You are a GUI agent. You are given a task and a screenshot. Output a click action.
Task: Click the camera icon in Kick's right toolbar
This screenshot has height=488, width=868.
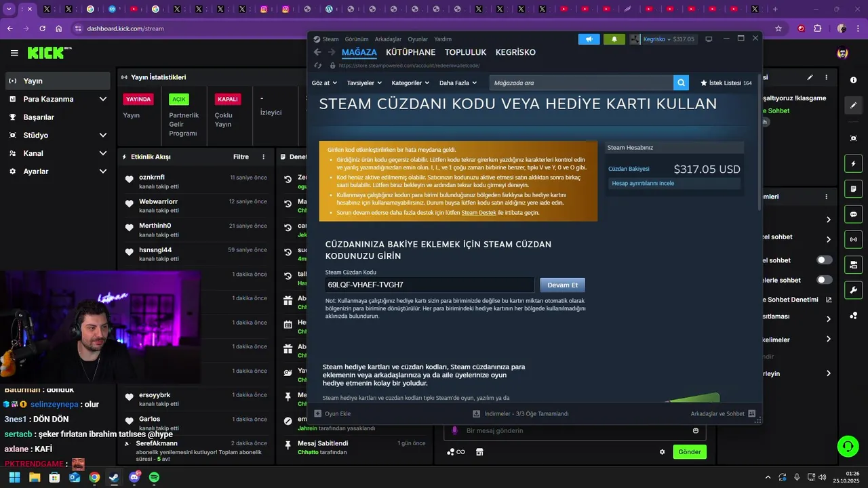(x=853, y=264)
